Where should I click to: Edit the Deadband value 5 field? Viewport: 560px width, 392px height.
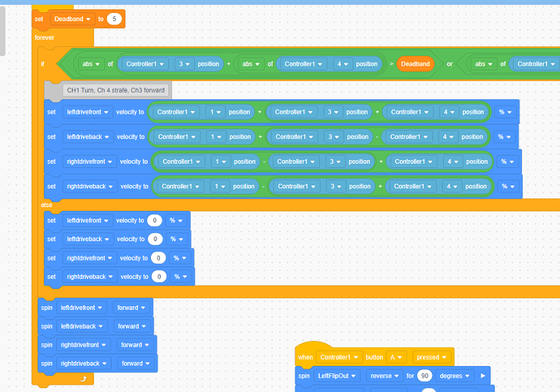(114, 19)
